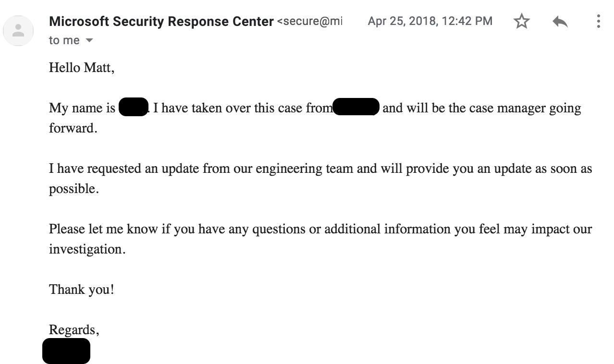Click the "to me" recipient text
The image size is (614, 364).
[64, 41]
